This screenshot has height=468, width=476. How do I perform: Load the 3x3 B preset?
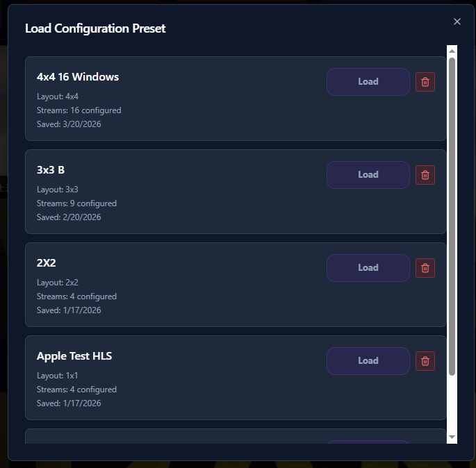[x=368, y=175]
